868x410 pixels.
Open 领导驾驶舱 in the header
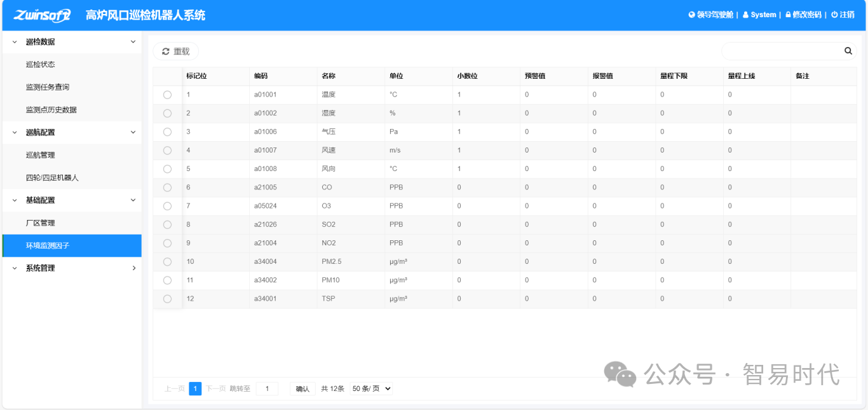710,15
